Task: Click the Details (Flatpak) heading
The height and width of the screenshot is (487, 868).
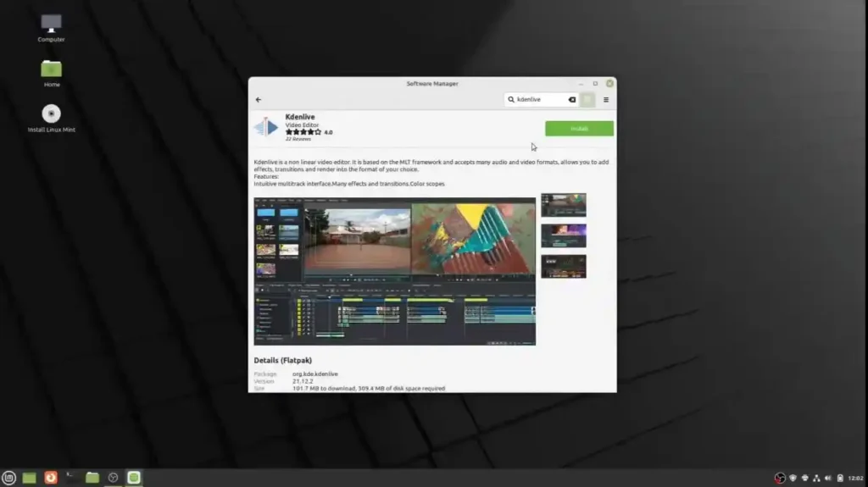Action: [x=283, y=360]
